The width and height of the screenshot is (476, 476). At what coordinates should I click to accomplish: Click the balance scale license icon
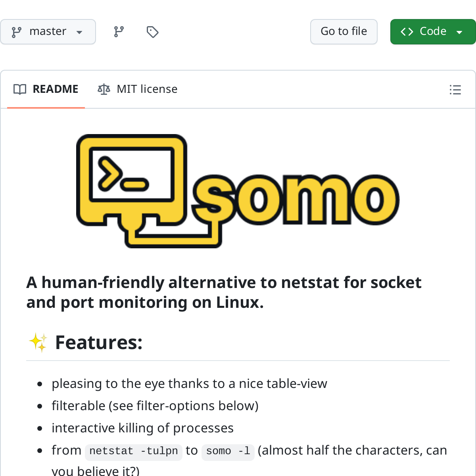coord(104,89)
